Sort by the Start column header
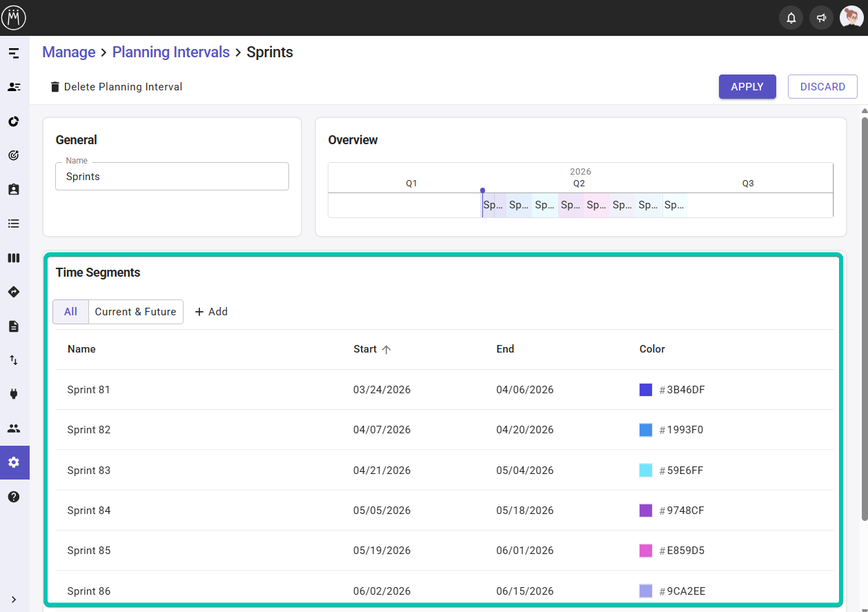Viewport: 868px width, 612px height. 366,349
